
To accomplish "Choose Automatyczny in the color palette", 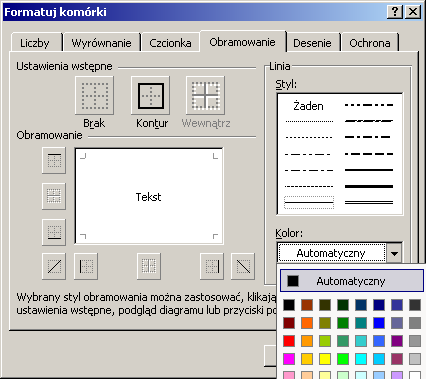I will click(352, 281).
